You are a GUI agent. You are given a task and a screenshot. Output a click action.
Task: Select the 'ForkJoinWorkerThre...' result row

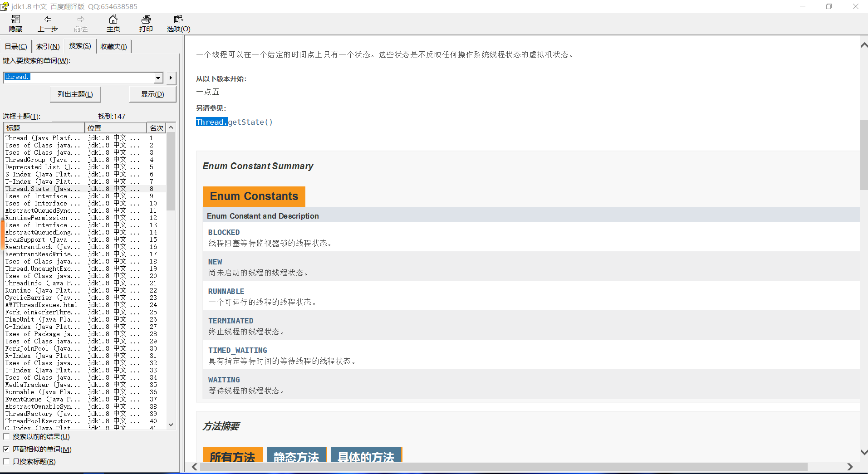point(85,312)
